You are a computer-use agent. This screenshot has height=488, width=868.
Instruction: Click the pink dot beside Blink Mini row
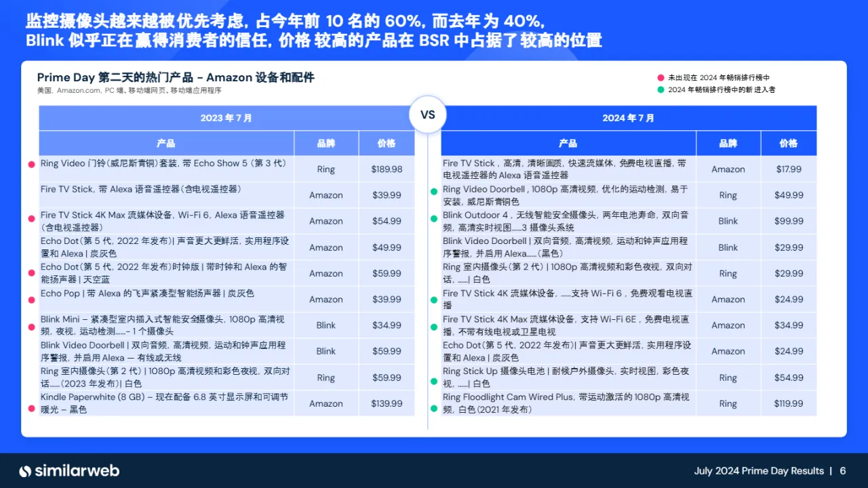coord(31,327)
